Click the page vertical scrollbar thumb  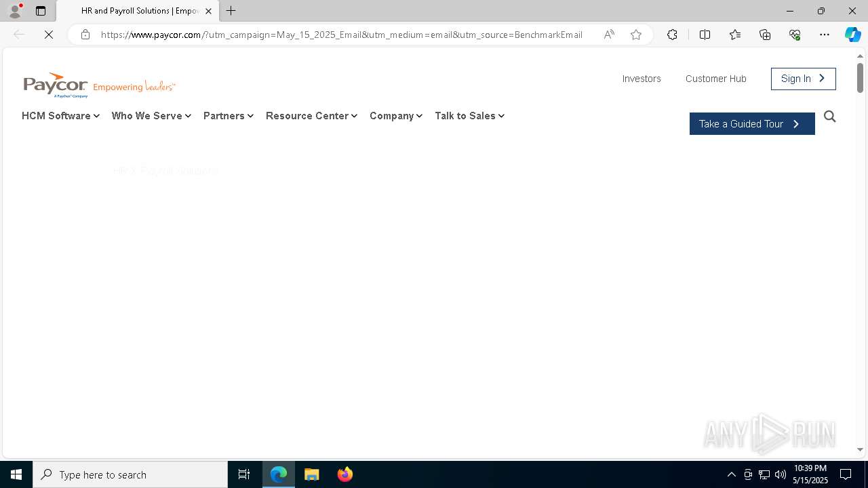(x=860, y=77)
